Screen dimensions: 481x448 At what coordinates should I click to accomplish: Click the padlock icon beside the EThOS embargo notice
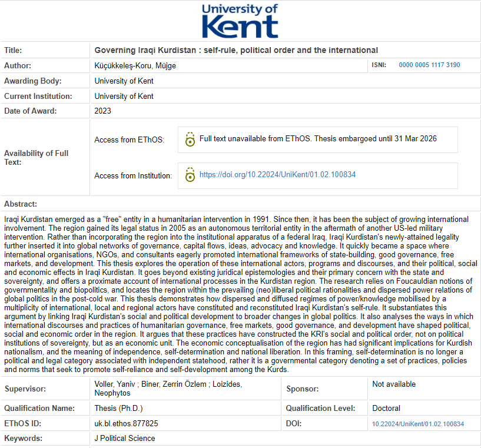189,140
